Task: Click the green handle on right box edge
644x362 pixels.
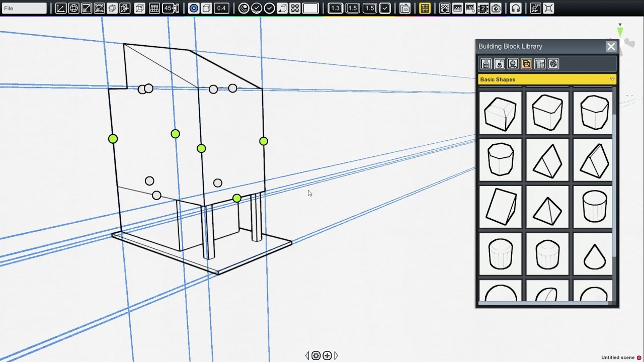Action: tap(264, 141)
